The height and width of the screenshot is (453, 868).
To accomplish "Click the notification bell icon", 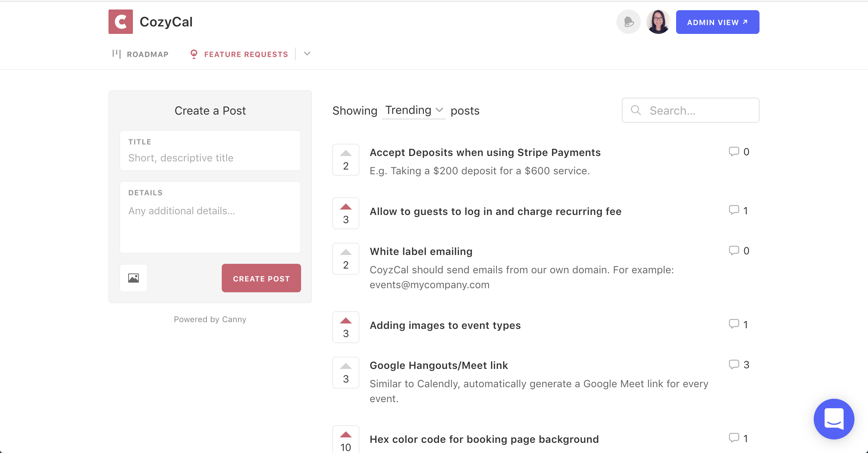I will tap(628, 22).
